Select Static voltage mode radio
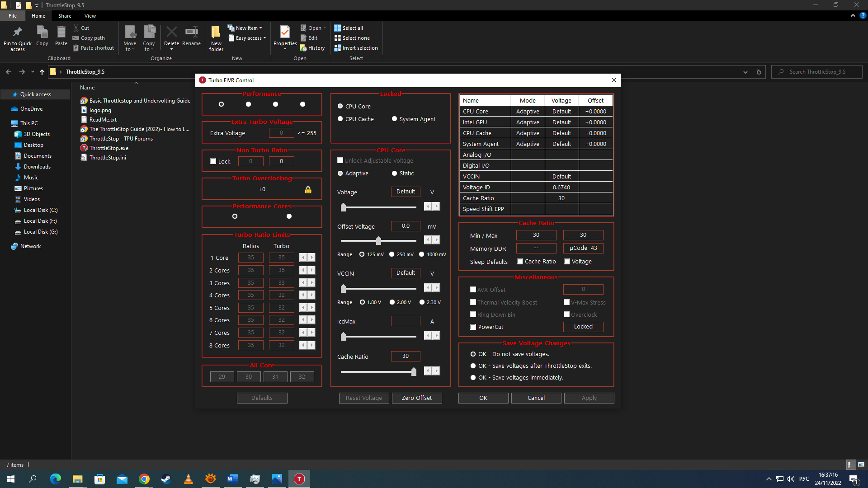 [x=394, y=174]
